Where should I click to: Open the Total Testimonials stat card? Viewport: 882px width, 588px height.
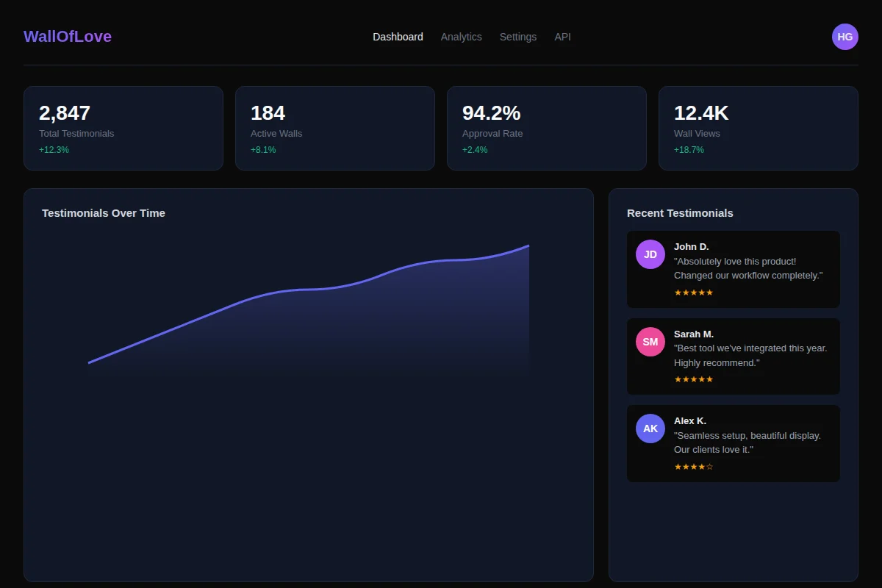click(123, 128)
